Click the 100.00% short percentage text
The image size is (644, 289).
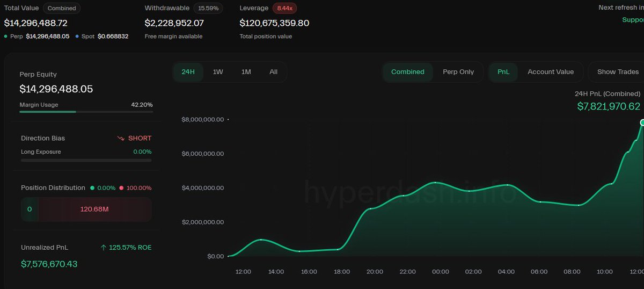(139, 188)
